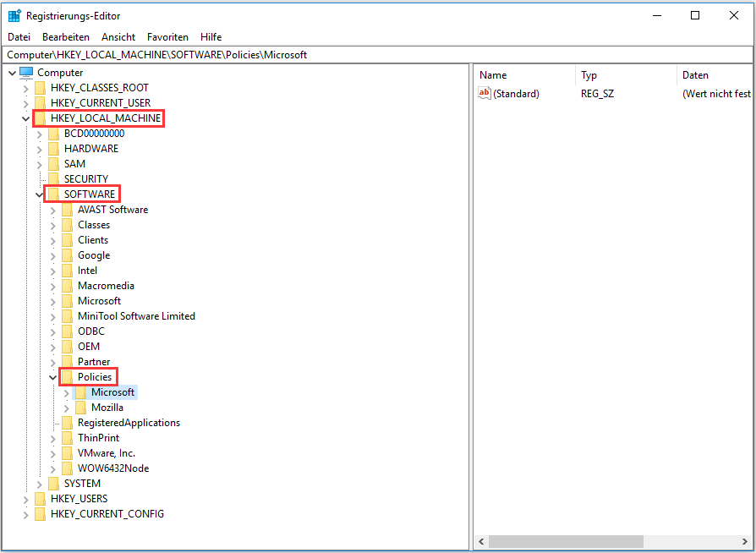Click the string value icon next to (Standard)
Viewport: 756px width, 553px height.
(485, 94)
